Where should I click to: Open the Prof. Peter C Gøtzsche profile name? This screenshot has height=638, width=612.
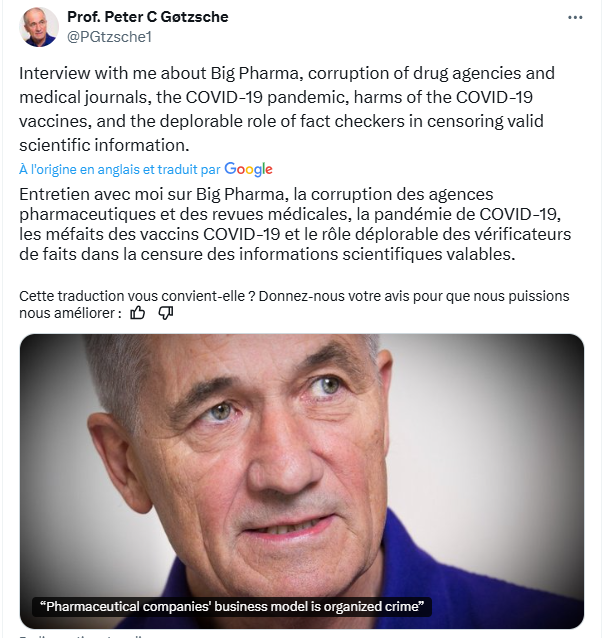pyautogui.click(x=145, y=17)
